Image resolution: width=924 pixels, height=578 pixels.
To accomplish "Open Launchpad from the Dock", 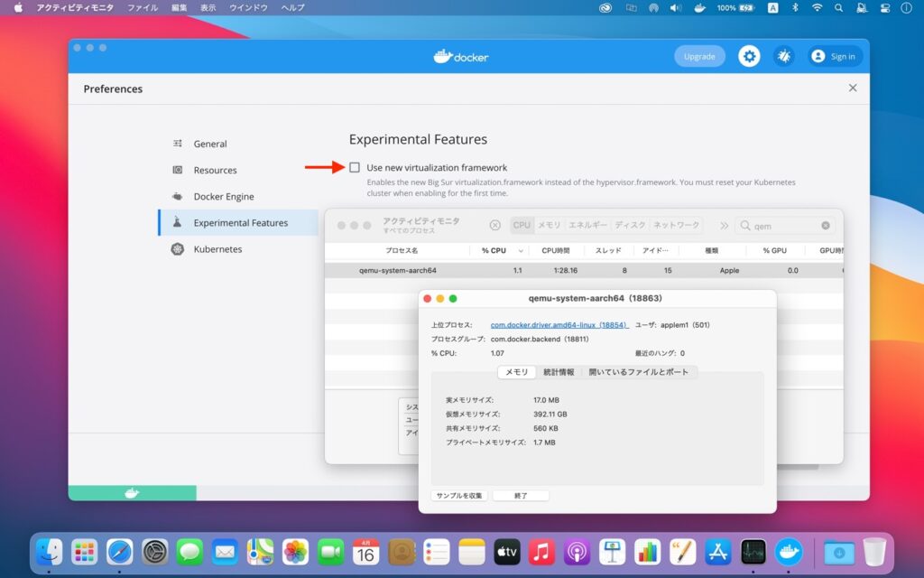I will coord(84,551).
